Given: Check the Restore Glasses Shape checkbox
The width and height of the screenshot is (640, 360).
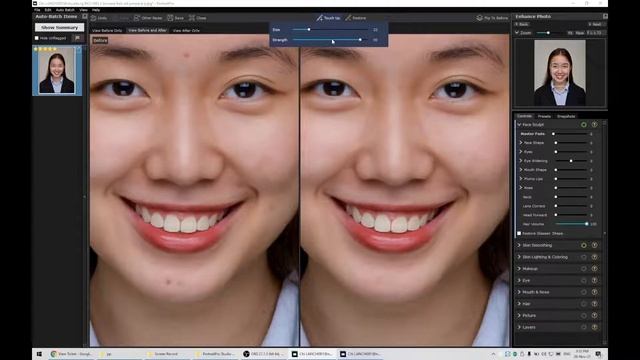Looking at the screenshot, I should click(519, 233).
